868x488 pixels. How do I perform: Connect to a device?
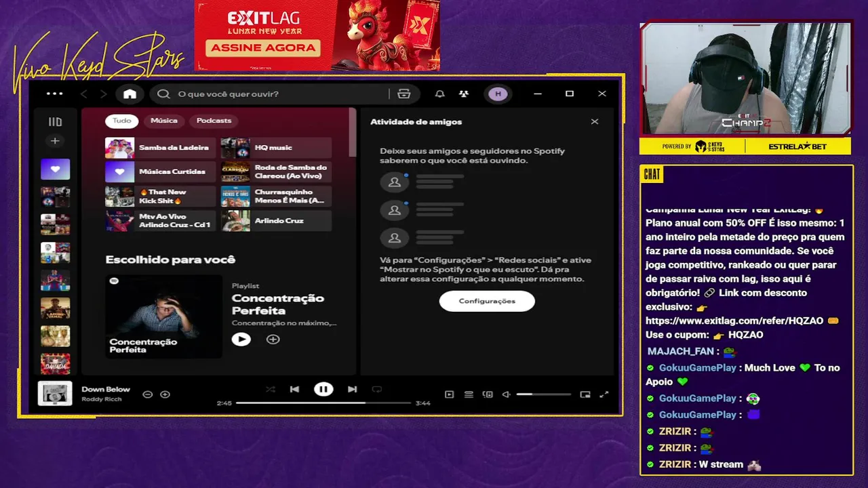488,394
